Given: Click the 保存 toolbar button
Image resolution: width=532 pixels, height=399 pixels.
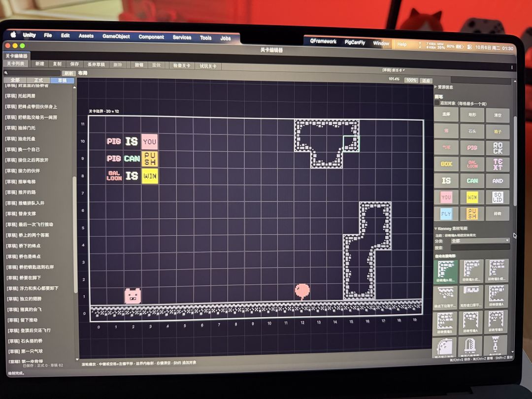Looking at the screenshot, I should (74, 64).
